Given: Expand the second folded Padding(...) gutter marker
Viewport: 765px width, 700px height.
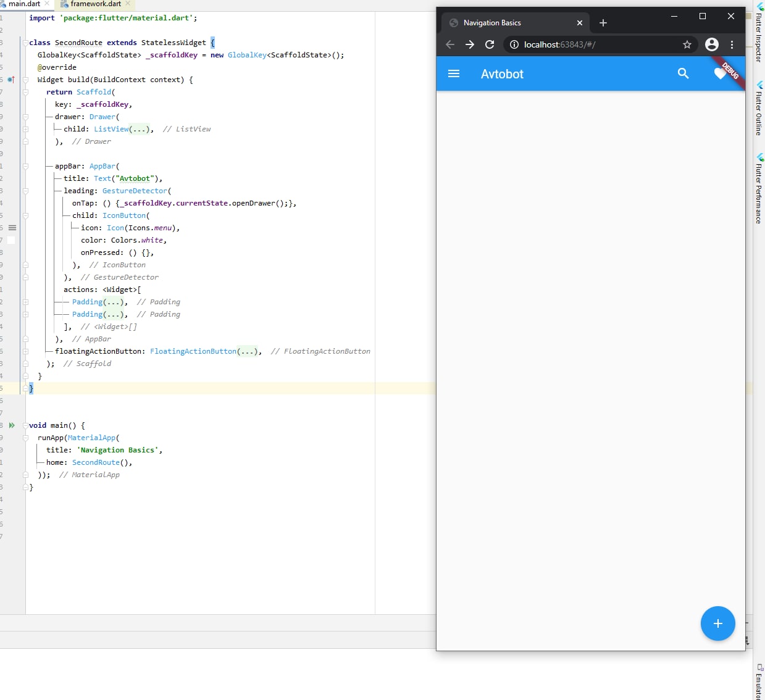Looking at the screenshot, I should tap(25, 314).
